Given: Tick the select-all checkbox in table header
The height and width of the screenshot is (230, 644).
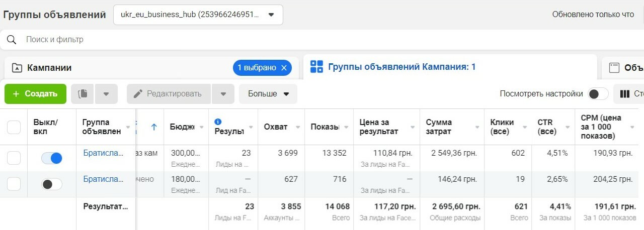Looking at the screenshot, I should tap(14, 127).
